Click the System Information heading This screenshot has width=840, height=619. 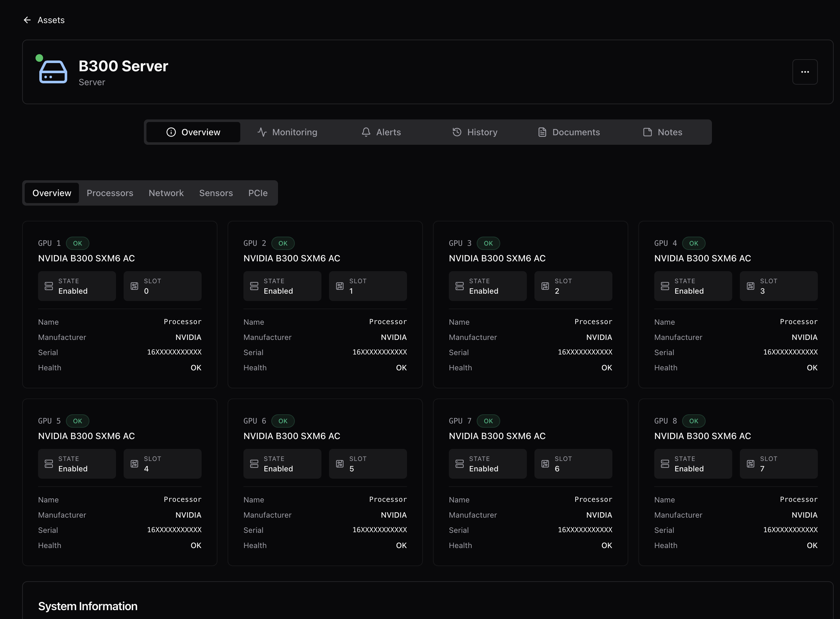tap(88, 606)
